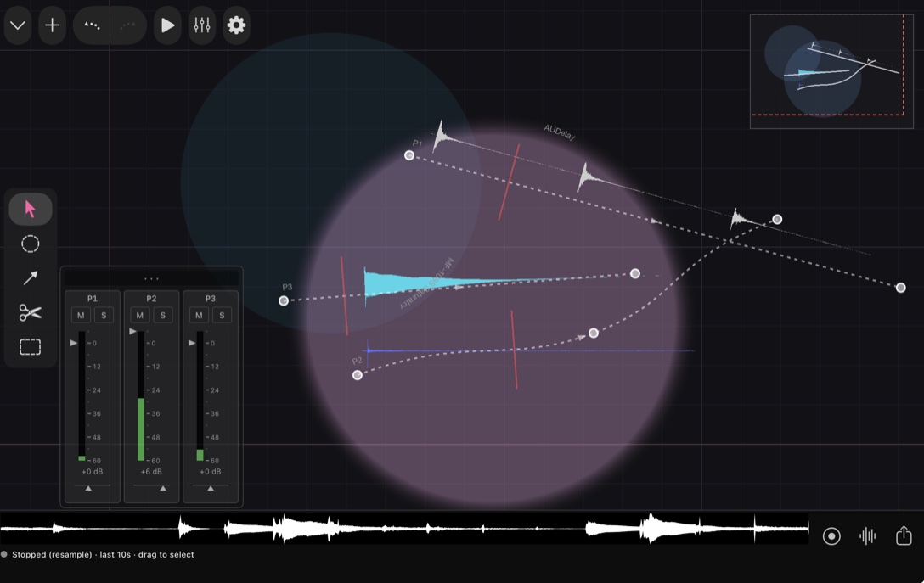This screenshot has width=924, height=583.
Task: Select the P3 path start node
Action: pos(284,301)
